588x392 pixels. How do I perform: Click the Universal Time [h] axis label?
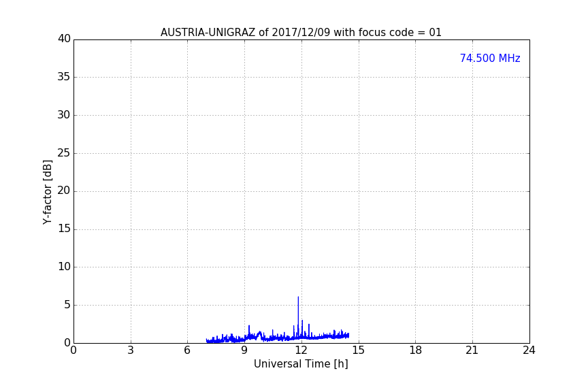coord(301,364)
